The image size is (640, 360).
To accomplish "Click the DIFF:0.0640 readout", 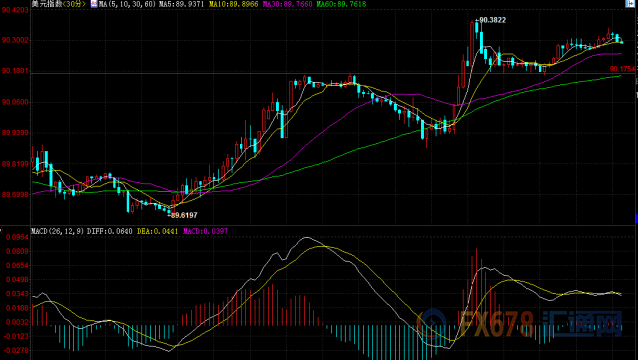I will pyautogui.click(x=110, y=231).
